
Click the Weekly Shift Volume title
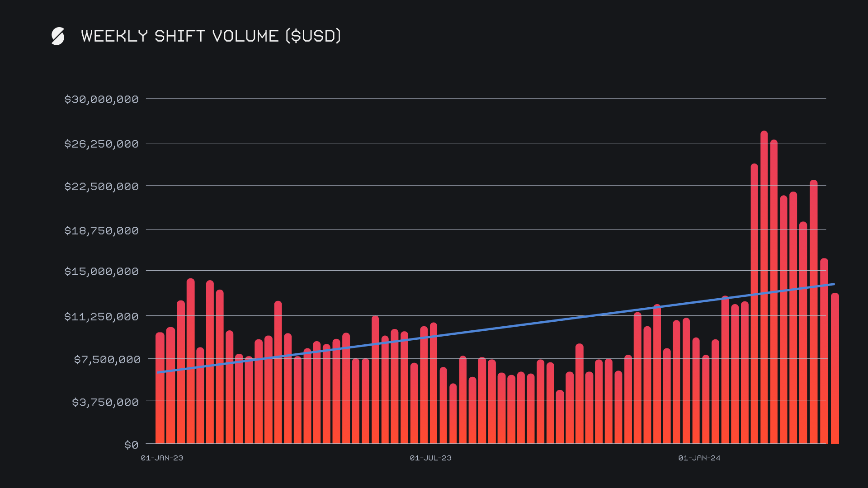click(211, 36)
